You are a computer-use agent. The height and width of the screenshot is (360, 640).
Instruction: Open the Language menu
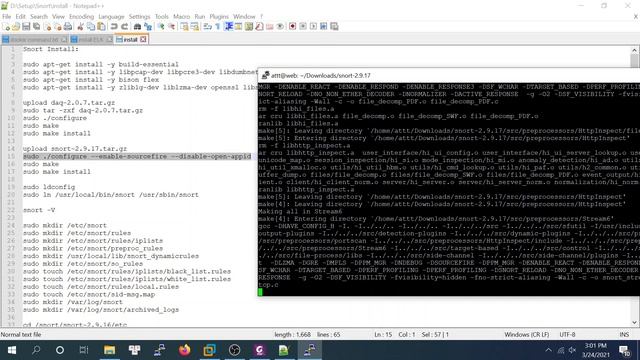point(111,16)
